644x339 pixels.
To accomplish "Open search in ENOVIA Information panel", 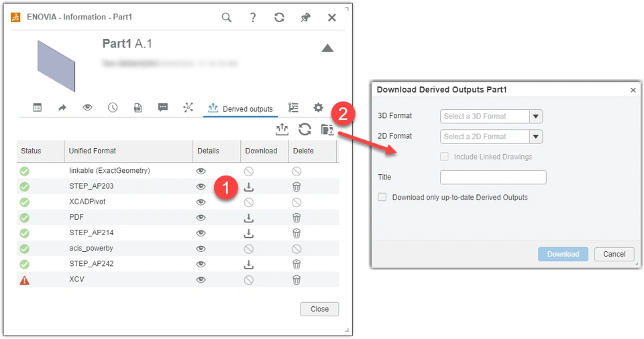I will tap(227, 17).
